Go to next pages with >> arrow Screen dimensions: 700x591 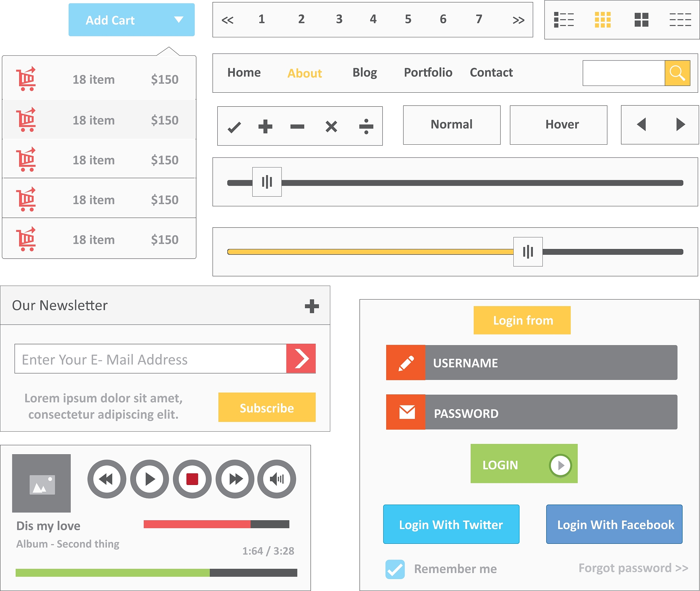518,20
